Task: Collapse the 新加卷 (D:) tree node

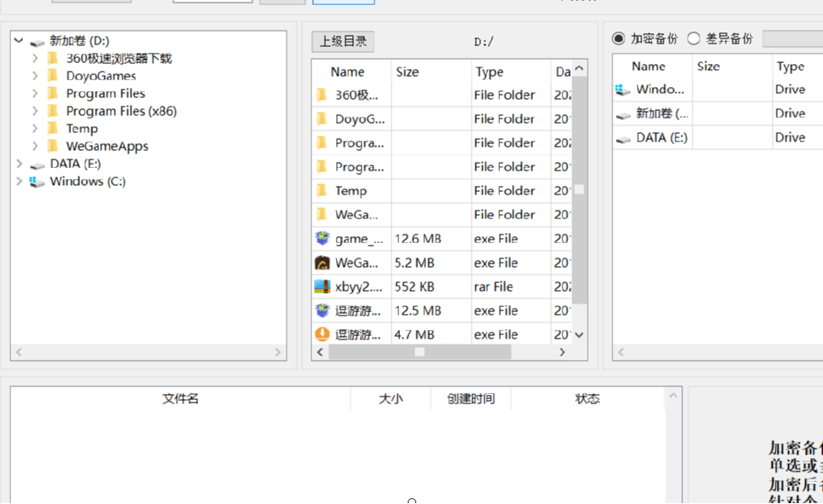Action: click(18, 41)
